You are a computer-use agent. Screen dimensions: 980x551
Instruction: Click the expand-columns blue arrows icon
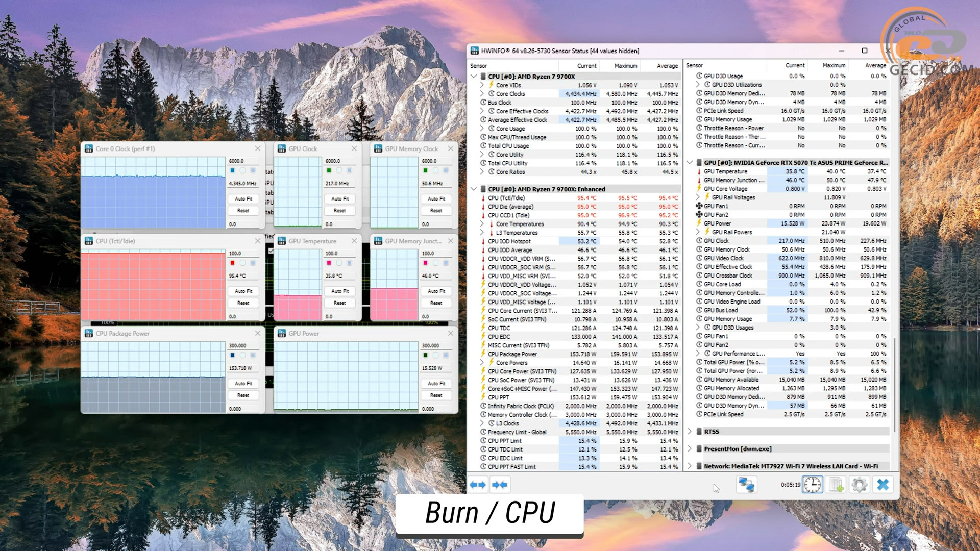click(478, 485)
